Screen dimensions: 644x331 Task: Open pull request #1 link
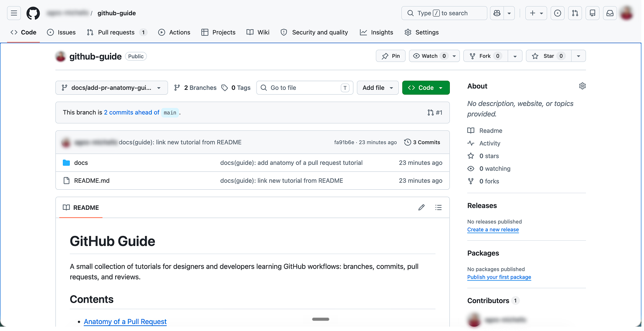tap(435, 113)
